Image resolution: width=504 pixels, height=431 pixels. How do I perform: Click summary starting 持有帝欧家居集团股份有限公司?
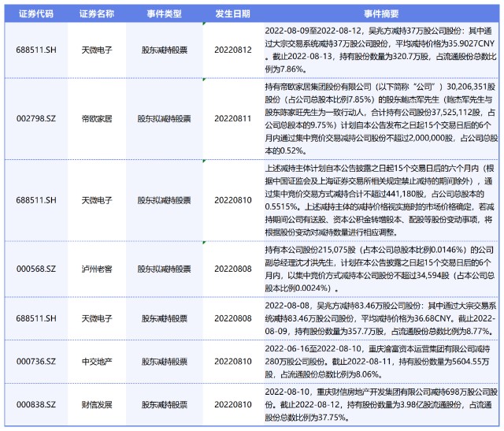click(x=381, y=119)
